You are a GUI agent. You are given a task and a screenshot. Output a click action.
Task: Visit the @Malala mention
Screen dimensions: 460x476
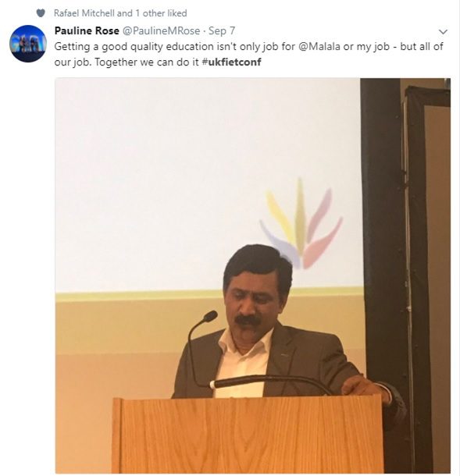pos(319,47)
